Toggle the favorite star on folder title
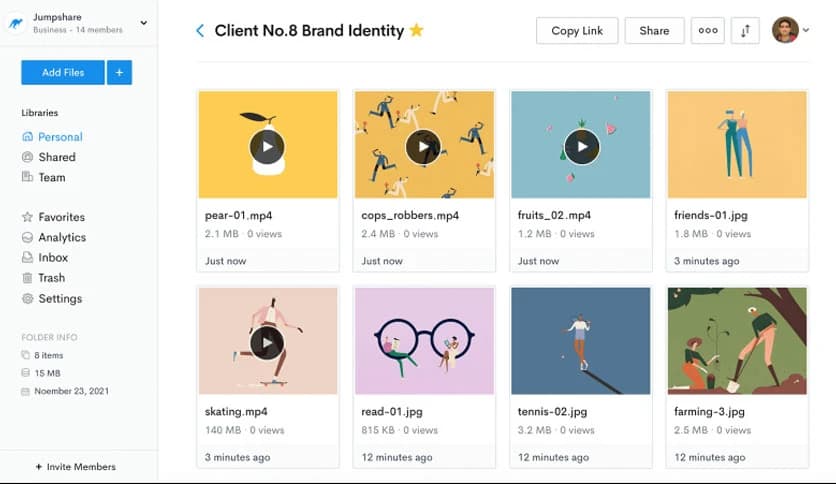Viewport: 836px width, 484px height. click(416, 31)
